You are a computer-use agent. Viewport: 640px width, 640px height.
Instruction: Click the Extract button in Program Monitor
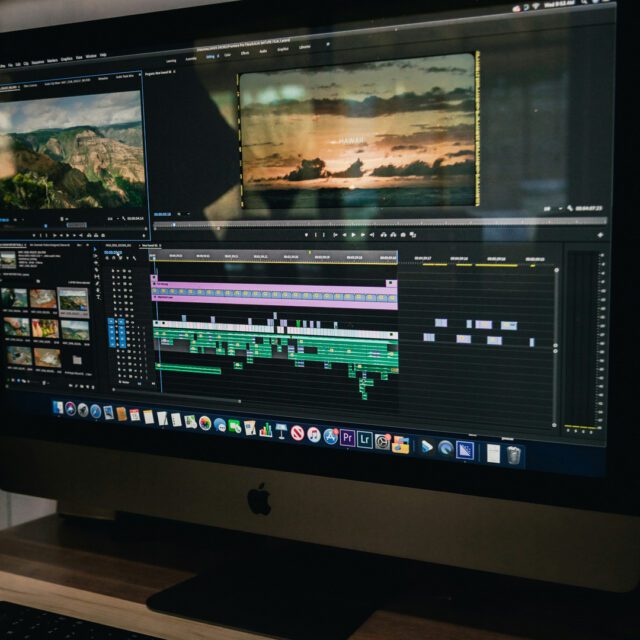393,235
